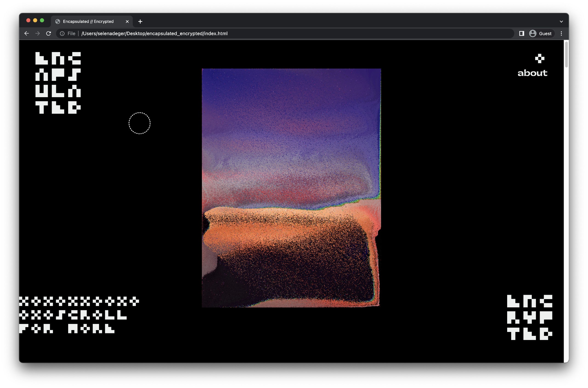Click the Encrypted pixel logo bottom right
Image resolution: width=588 pixels, height=388 pixels.
(530, 317)
